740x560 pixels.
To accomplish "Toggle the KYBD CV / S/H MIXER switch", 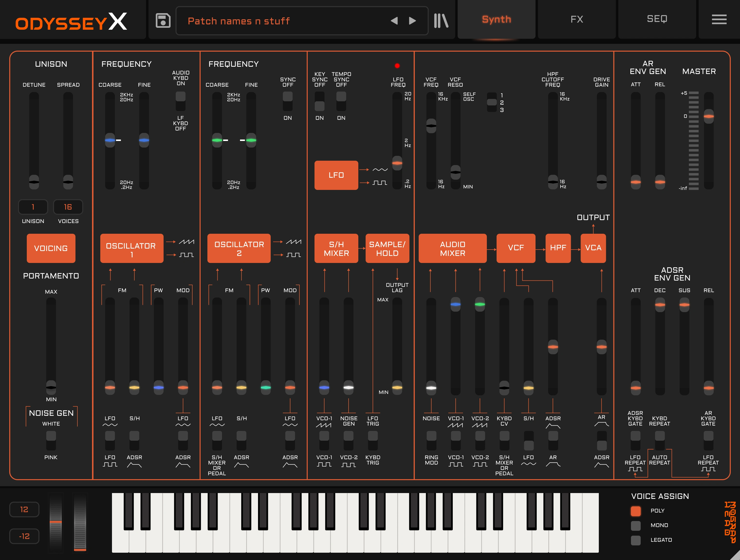I will (504, 440).
